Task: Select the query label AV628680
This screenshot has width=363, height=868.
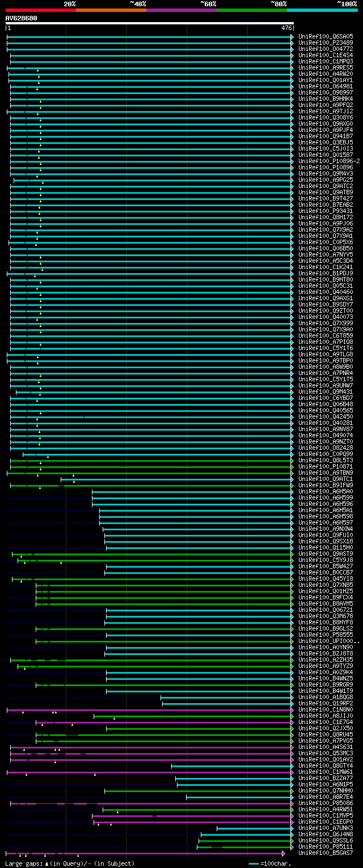Action: tap(22, 18)
